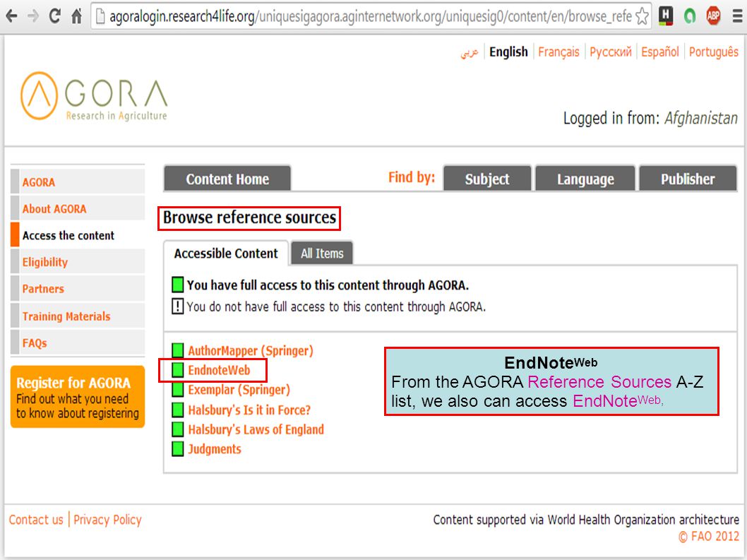Viewport: 747px width, 560px height.
Task: Open Exemplar (Springer) link
Action: pos(239,390)
